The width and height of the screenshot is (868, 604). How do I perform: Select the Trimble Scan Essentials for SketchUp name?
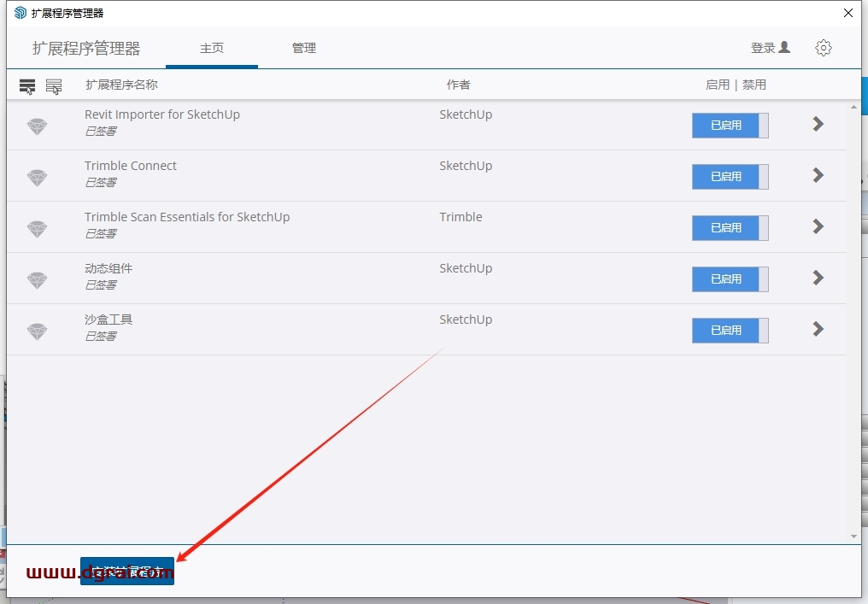187,217
